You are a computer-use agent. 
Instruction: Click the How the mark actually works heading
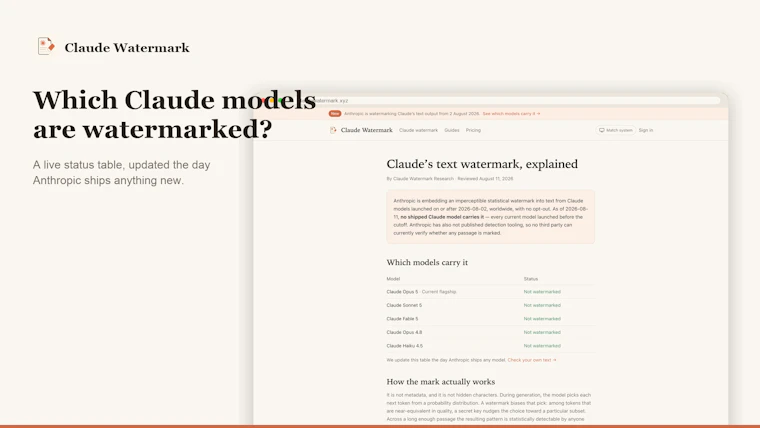pos(441,382)
